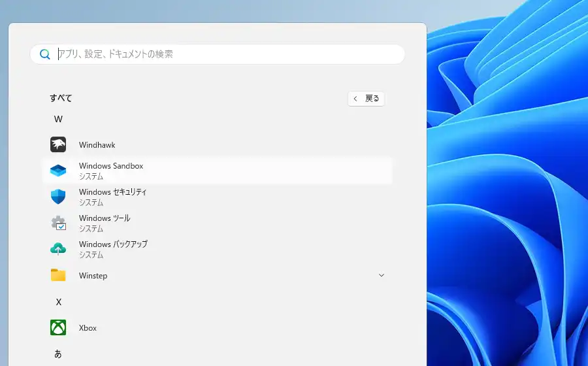Click the Winstep folder name
This screenshot has height=366, width=588.
click(93, 276)
